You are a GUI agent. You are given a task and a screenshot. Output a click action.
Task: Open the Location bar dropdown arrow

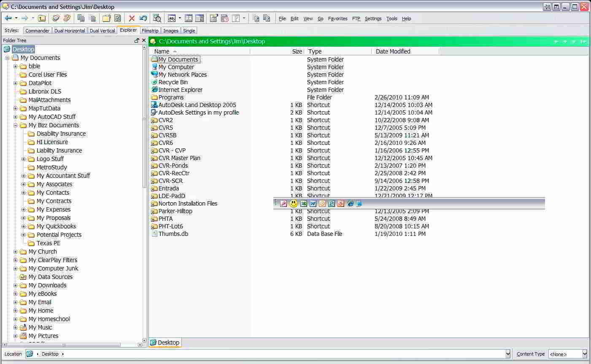point(508,354)
